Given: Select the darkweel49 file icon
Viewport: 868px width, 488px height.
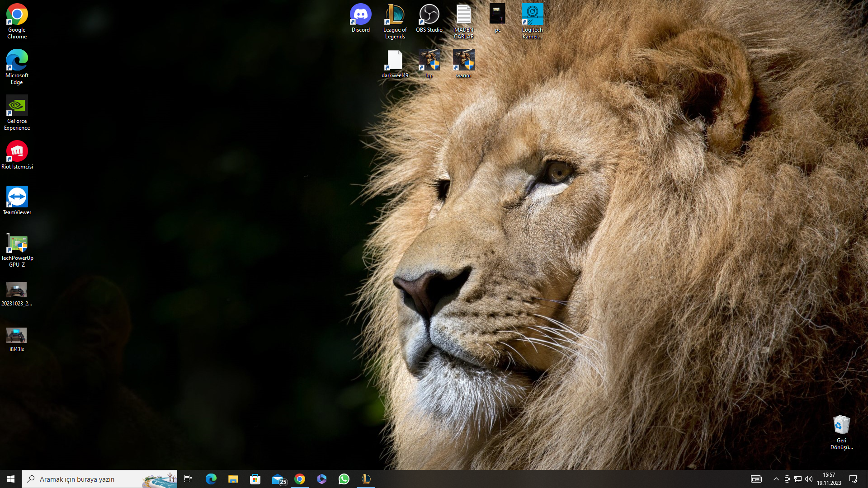Looking at the screenshot, I should pyautogui.click(x=395, y=64).
